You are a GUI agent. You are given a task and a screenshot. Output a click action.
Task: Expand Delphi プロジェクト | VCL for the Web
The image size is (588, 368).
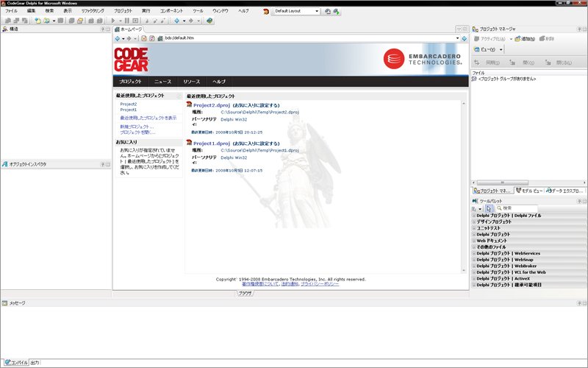[x=474, y=272]
